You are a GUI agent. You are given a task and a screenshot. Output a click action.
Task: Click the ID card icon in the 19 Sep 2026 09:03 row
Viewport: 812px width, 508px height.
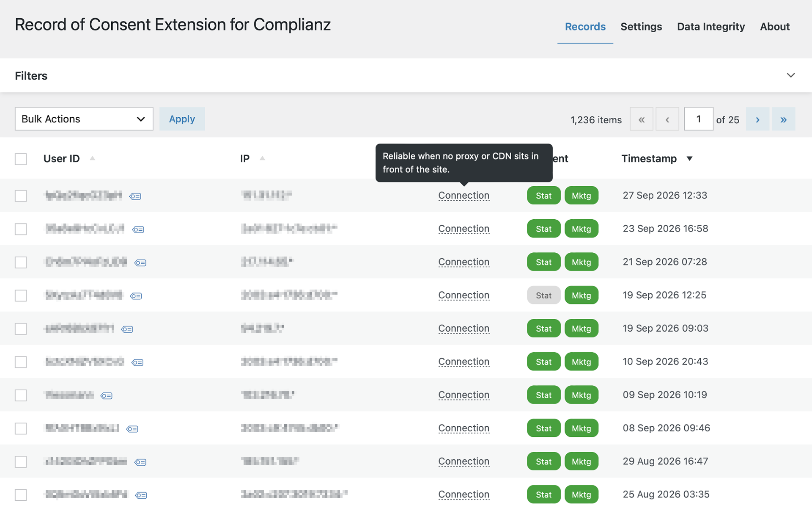click(x=127, y=329)
